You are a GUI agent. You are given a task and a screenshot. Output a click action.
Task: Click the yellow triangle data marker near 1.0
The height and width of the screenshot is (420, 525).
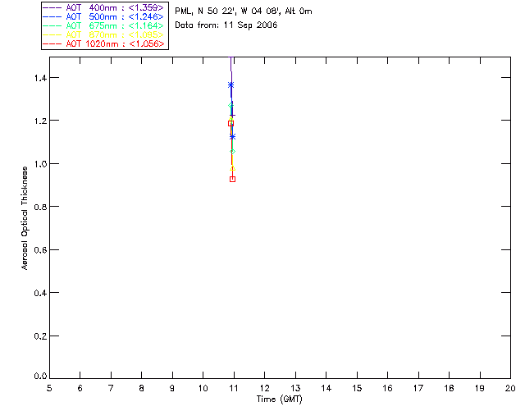pyautogui.click(x=232, y=168)
